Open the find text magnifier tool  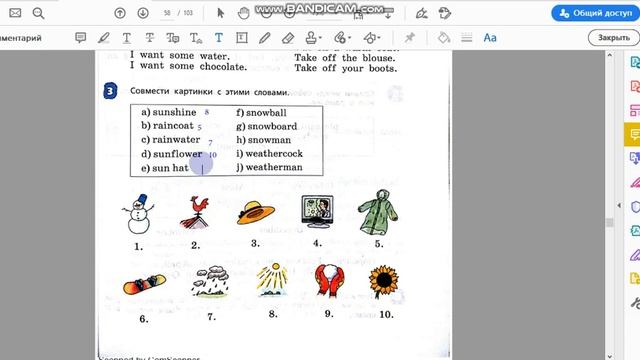click(x=38, y=13)
